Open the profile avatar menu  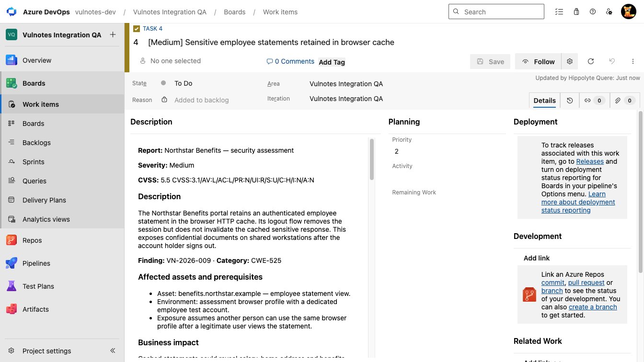pos(628,11)
